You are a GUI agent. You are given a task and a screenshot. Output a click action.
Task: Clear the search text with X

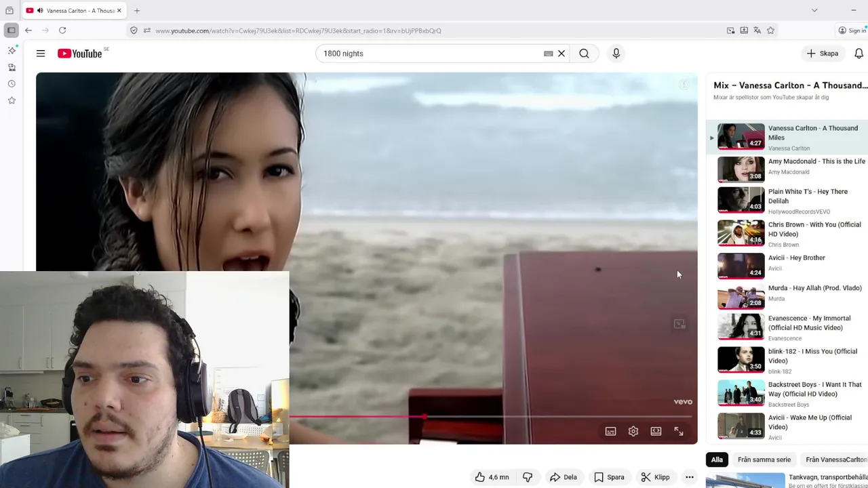[561, 54]
